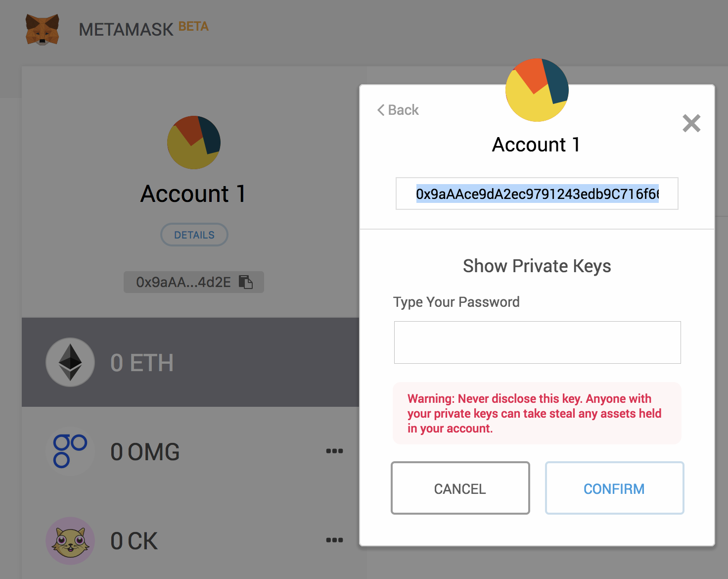Click the X icon to dismiss the dialog
The width and height of the screenshot is (728, 579).
(691, 123)
